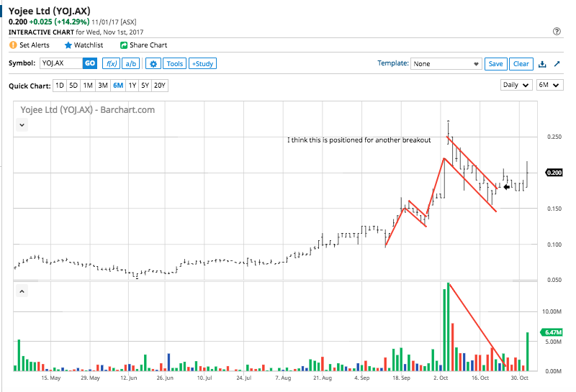Click the a/b comparison button
The image size is (576, 392).
pyautogui.click(x=131, y=63)
